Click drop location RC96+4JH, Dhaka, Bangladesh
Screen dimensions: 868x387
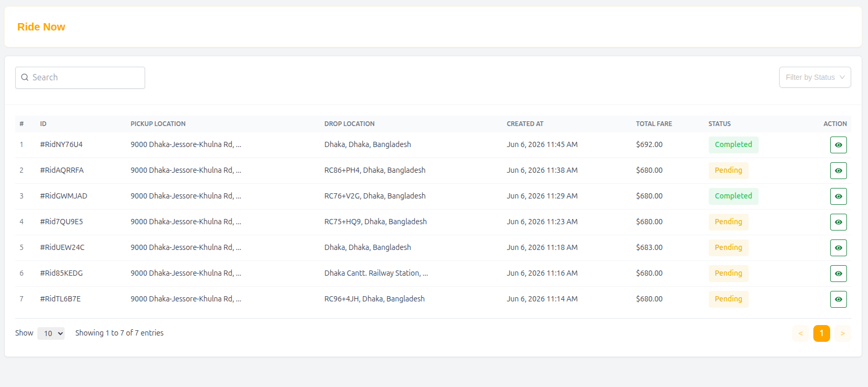click(x=374, y=299)
